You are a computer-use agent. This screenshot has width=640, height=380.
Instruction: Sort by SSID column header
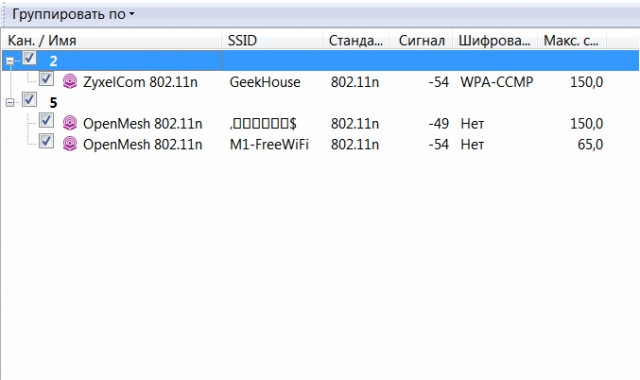[x=272, y=40]
